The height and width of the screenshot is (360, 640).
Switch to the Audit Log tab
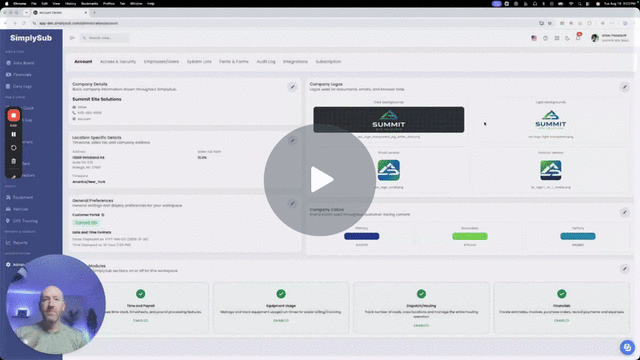(x=266, y=62)
